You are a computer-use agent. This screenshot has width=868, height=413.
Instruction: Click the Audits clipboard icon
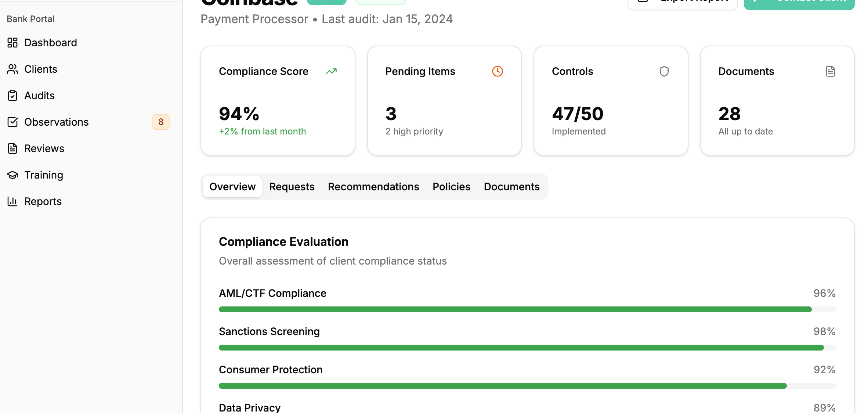pos(12,96)
